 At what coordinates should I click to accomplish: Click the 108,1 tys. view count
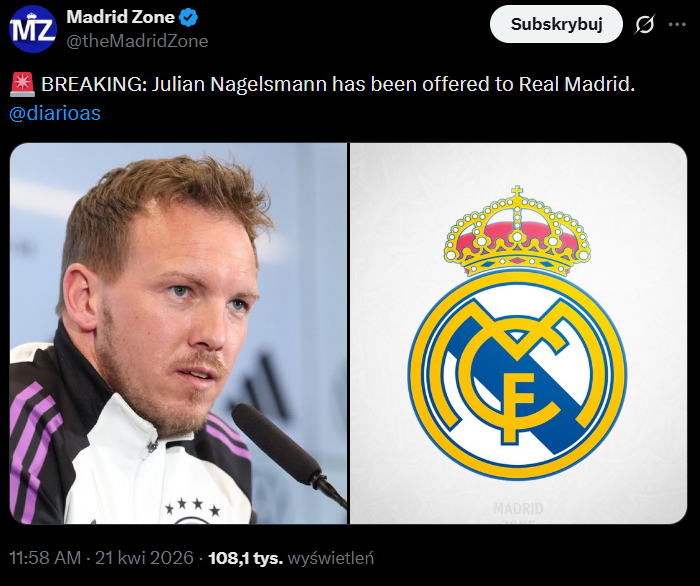[x=246, y=558]
